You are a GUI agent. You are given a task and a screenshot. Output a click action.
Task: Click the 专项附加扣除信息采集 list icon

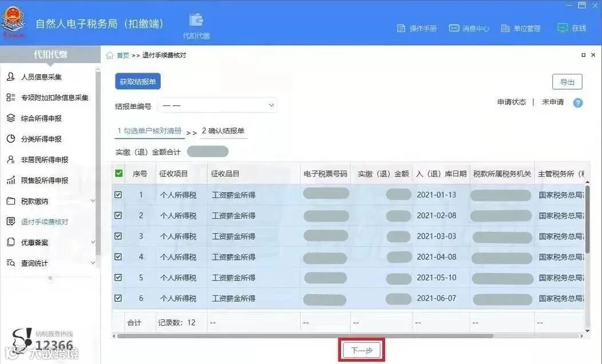(x=11, y=97)
